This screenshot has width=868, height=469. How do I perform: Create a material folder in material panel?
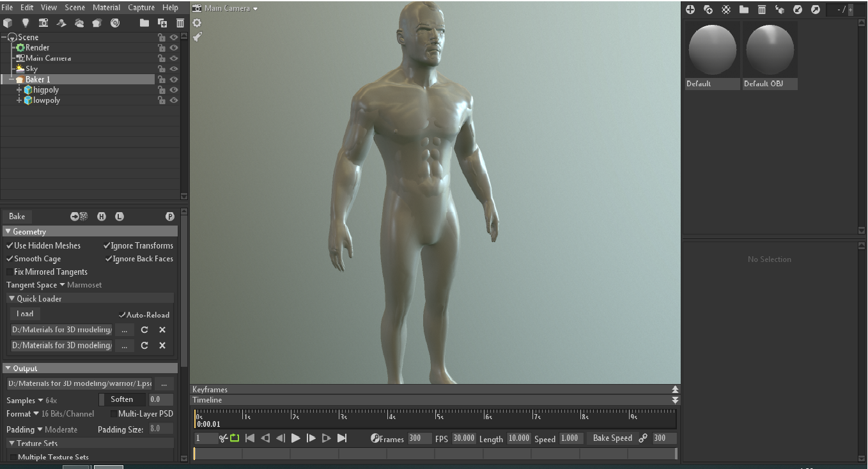point(744,10)
